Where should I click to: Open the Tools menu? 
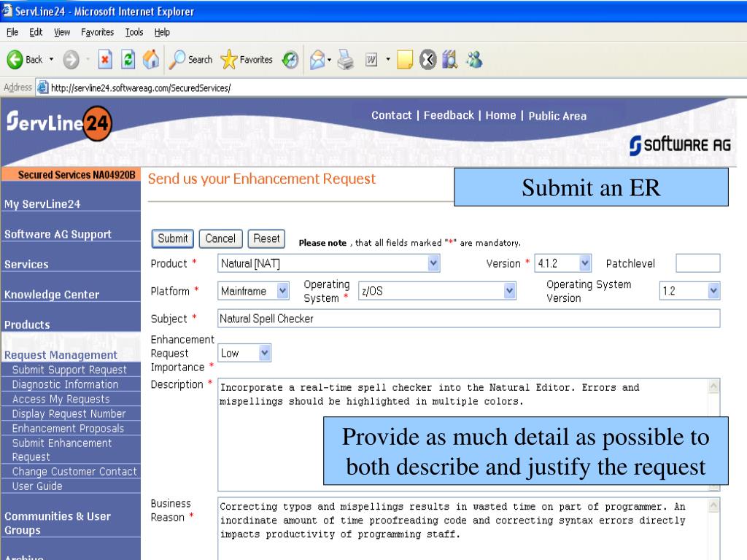point(134,32)
